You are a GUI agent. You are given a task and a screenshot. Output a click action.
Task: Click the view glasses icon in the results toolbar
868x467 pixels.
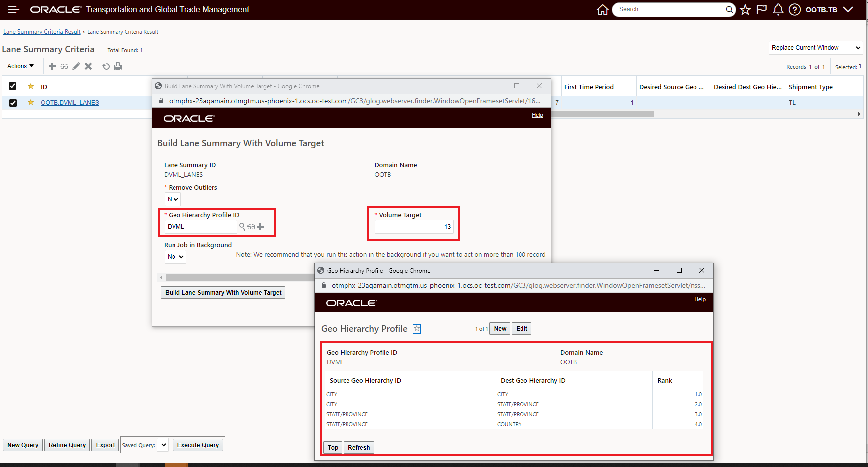coord(64,66)
